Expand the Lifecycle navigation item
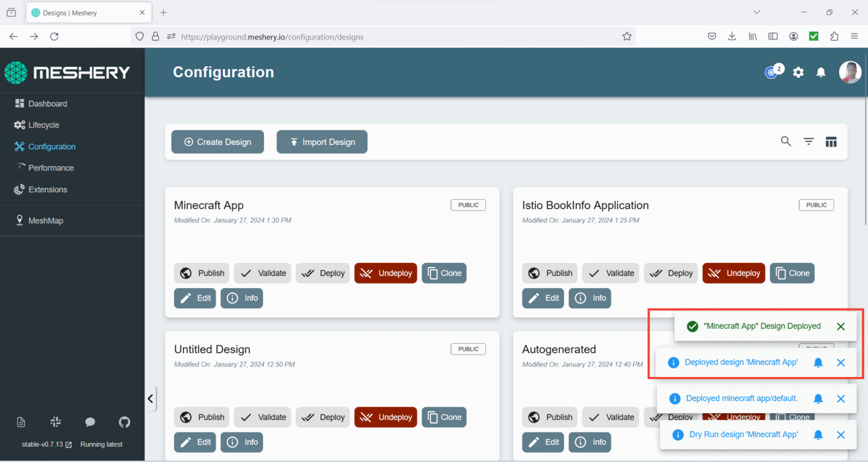 pos(44,125)
